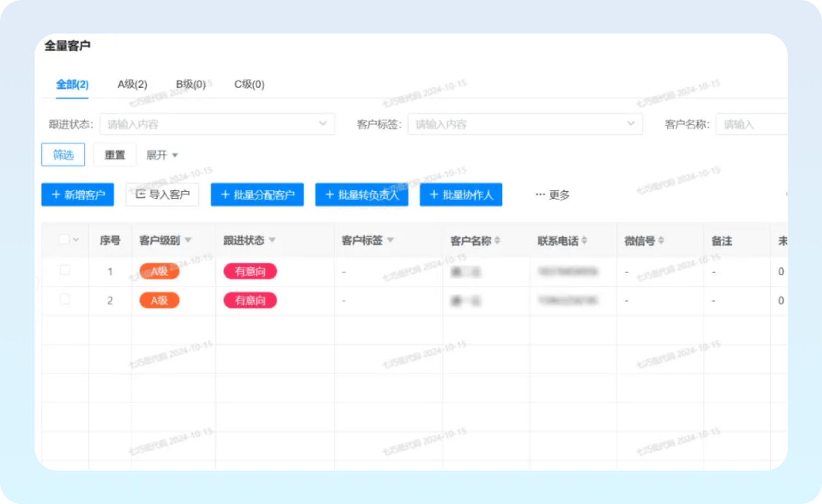822x504 pixels.
Task: Click the 筛选 filter button
Action: (x=63, y=155)
